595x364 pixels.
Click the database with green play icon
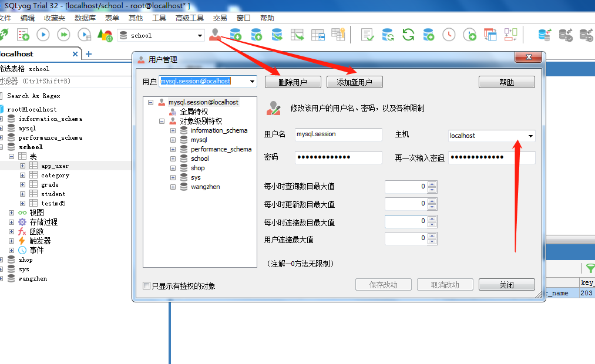429,35
